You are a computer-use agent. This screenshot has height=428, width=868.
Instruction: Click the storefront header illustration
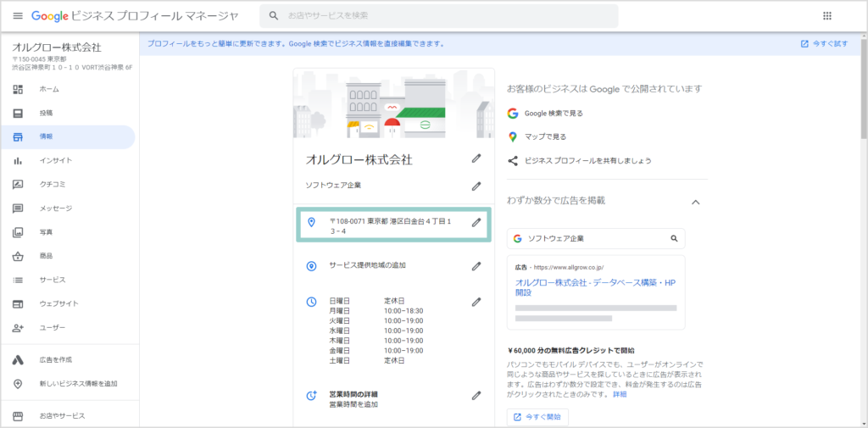tap(393, 103)
